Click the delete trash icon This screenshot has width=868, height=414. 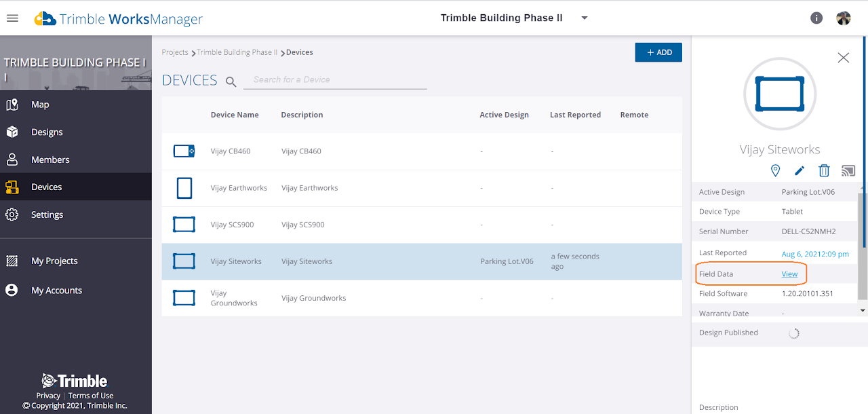824,170
